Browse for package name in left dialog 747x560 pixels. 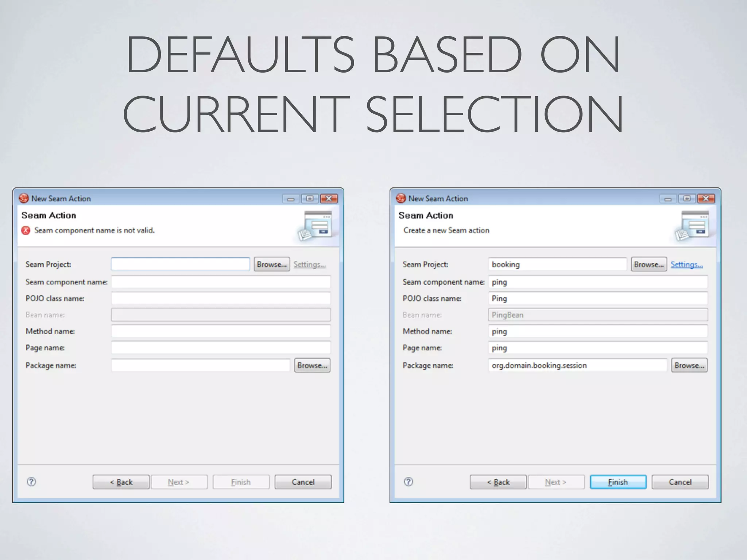(312, 365)
